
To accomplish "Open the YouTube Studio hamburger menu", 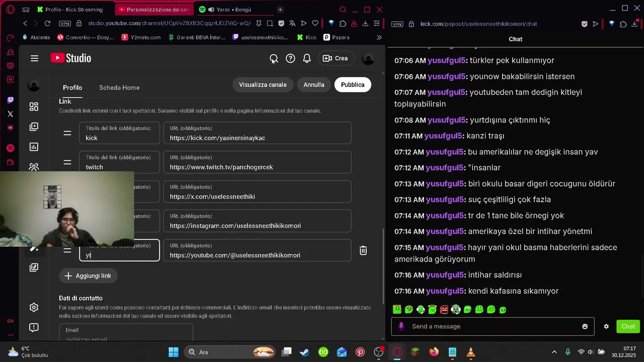I will (34, 58).
